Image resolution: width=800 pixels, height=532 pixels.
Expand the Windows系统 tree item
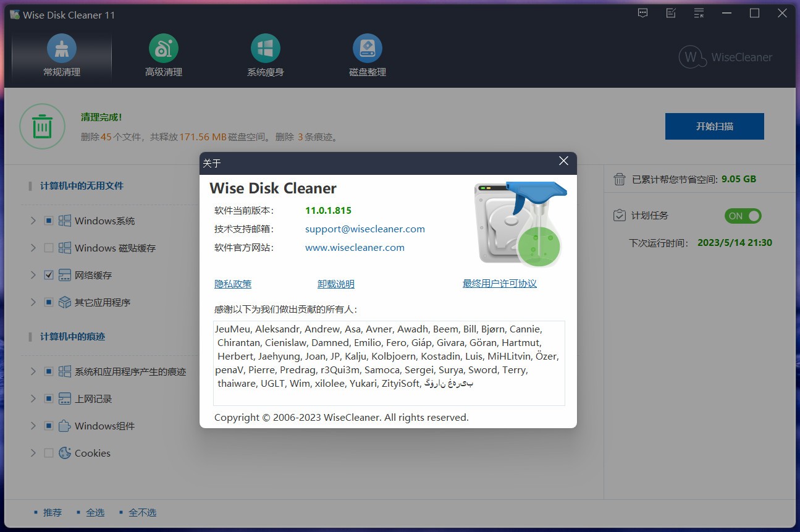(33, 221)
